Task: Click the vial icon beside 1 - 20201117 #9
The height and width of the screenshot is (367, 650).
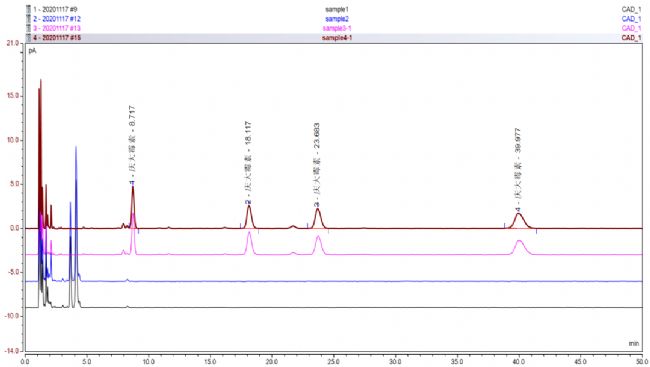Action: pos(29,9)
